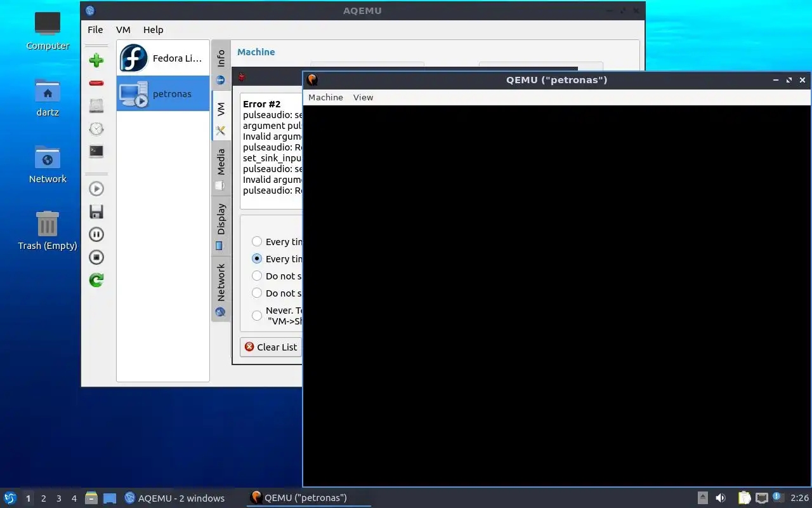
Task: Reset the VM with the green arrow icon
Action: (96, 280)
